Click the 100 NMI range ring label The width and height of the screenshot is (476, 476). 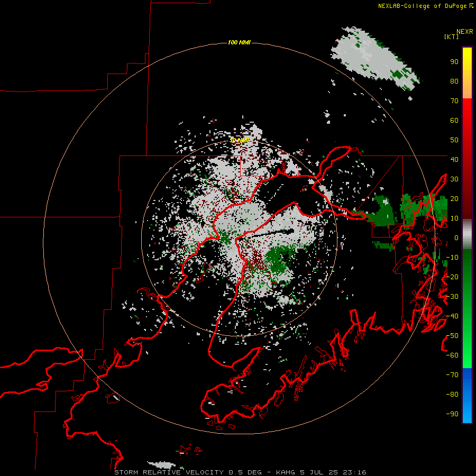pyautogui.click(x=239, y=42)
